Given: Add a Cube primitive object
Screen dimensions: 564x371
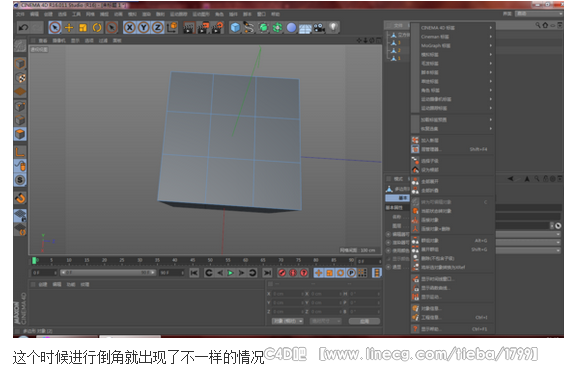Looking at the screenshot, I should [x=235, y=28].
